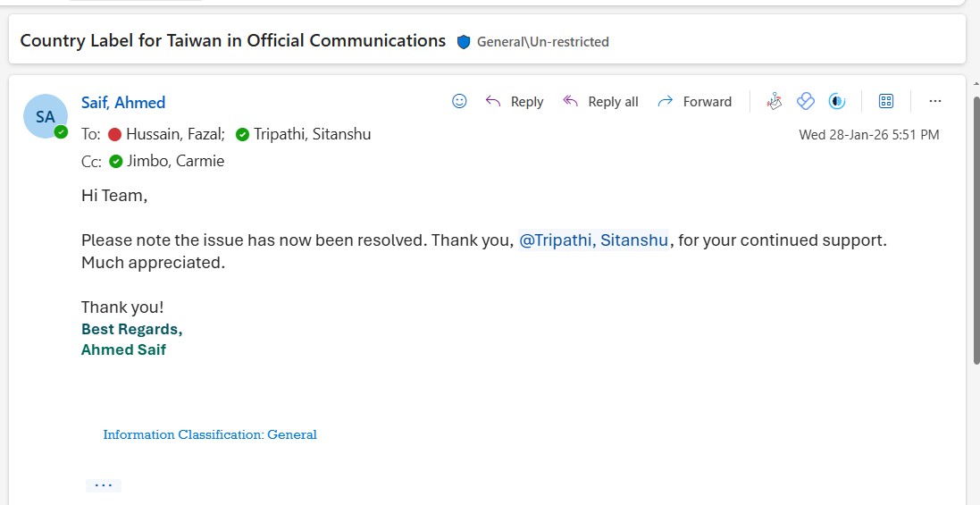980x505 pixels.
Task: Open the Apps grid icon
Action: coord(885,101)
